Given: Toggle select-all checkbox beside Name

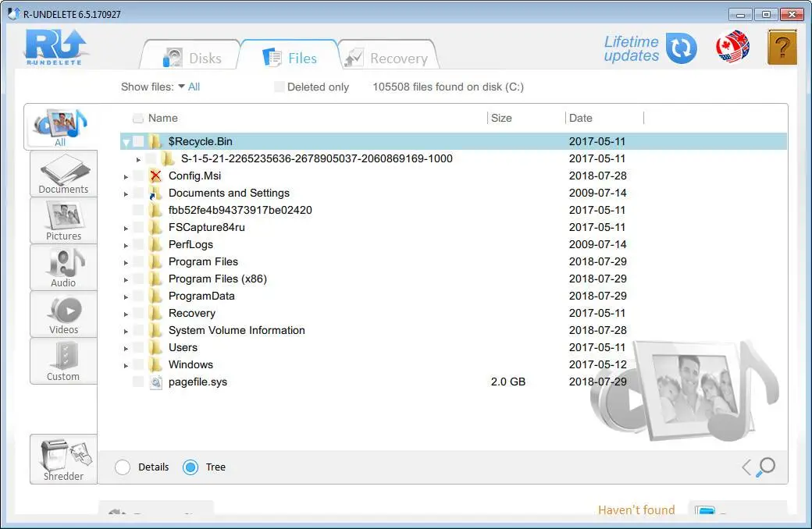Looking at the screenshot, I should coord(137,118).
